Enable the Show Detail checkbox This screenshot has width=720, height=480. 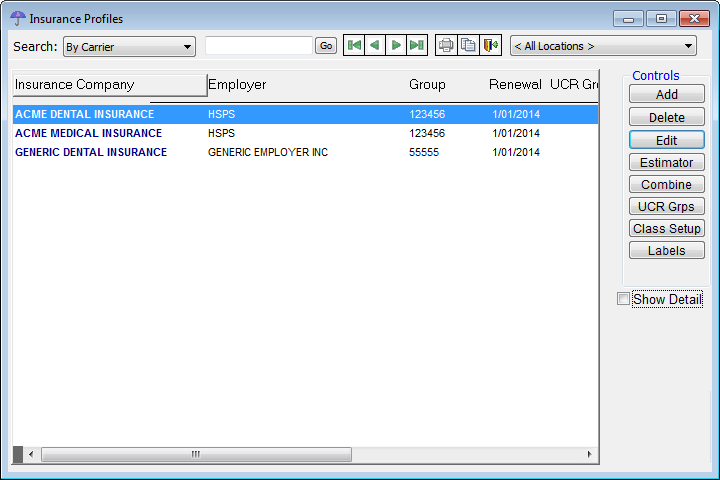pyautogui.click(x=624, y=299)
